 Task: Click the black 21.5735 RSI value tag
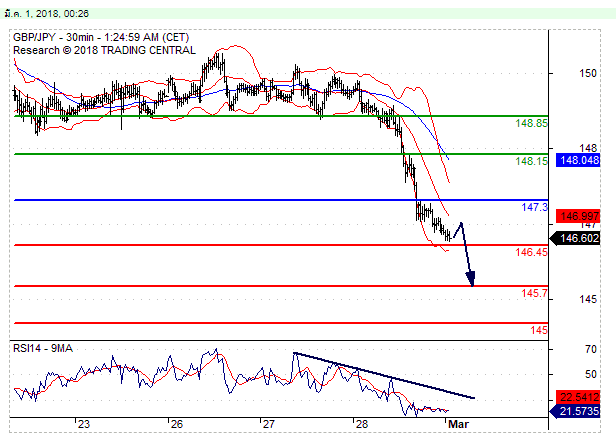coord(579,411)
